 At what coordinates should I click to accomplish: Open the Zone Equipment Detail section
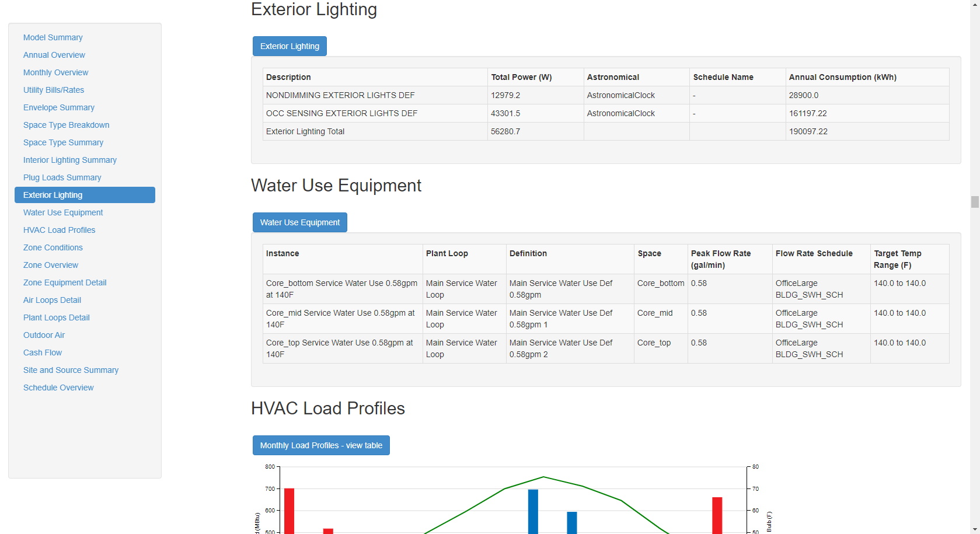[x=65, y=282]
